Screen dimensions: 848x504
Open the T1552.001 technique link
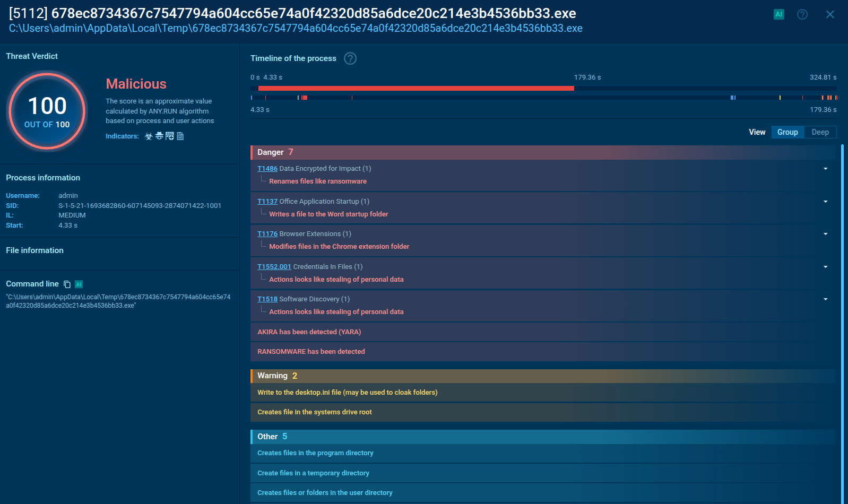[x=274, y=267]
